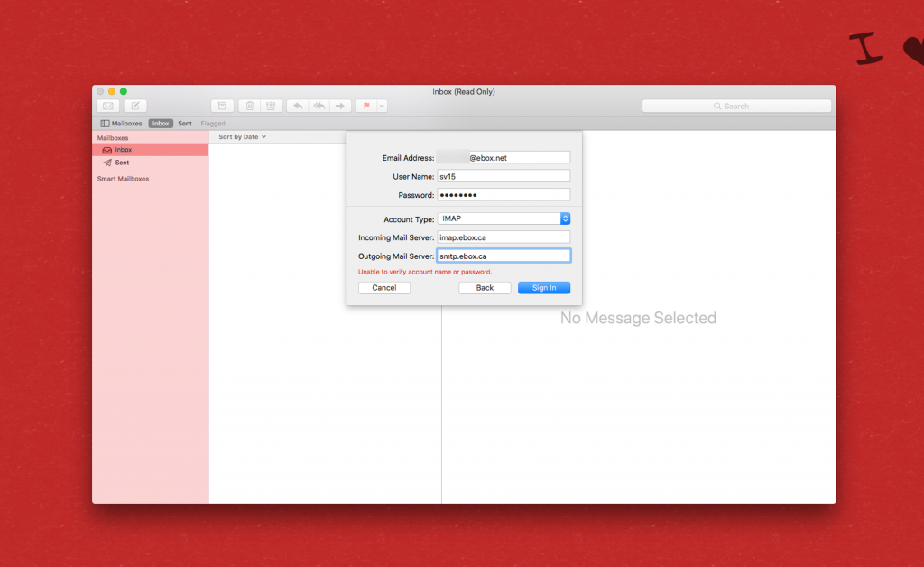Select Inbox in the sidebar
The height and width of the screenshot is (567, 924).
pos(151,150)
